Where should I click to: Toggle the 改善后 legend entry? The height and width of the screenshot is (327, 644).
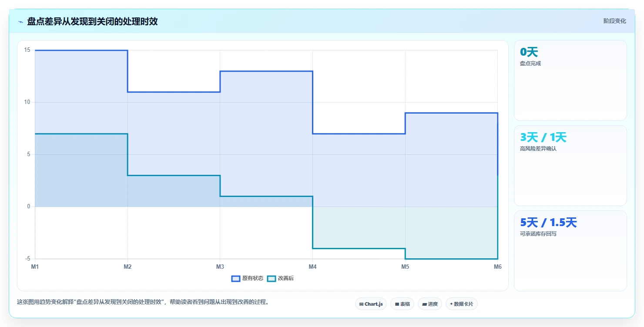pyautogui.click(x=280, y=278)
